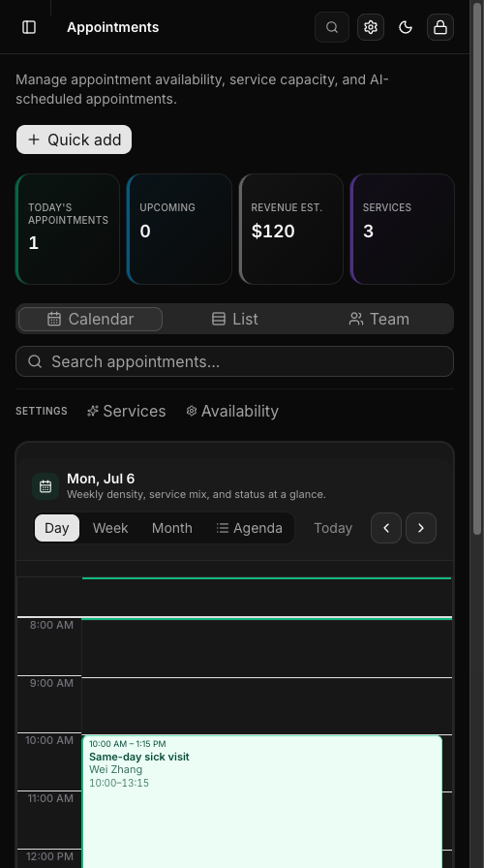Toggle dark mode moon icon
This screenshot has width=484, height=868.
click(406, 27)
